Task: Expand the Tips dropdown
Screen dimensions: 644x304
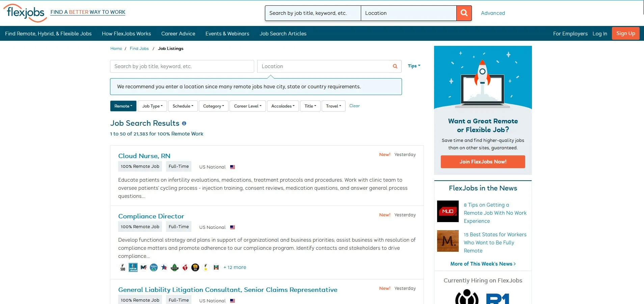Action: (414, 66)
